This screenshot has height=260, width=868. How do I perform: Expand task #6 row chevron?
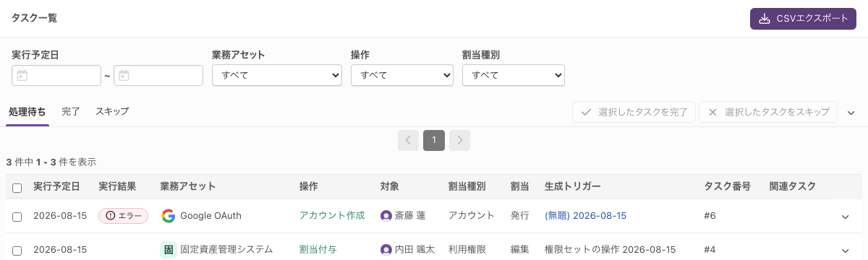coord(846,217)
